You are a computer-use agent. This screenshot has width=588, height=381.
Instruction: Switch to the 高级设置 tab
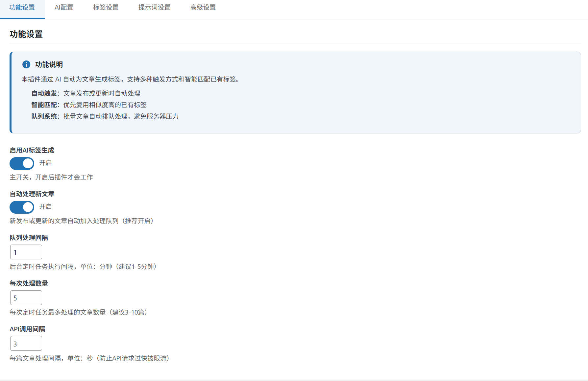pyautogui.click(x=203, y=8)
